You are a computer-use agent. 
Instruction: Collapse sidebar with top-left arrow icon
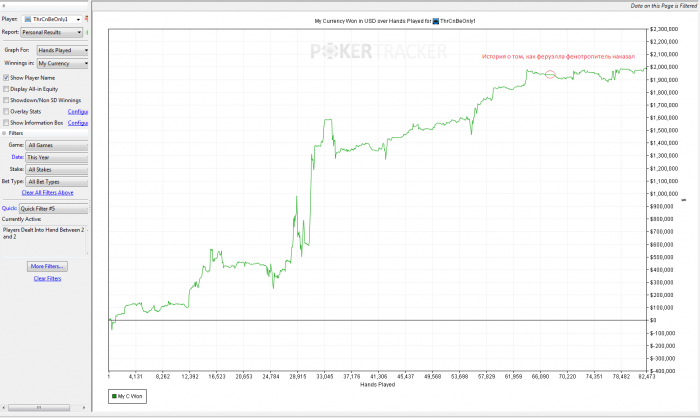pos(4,6)
